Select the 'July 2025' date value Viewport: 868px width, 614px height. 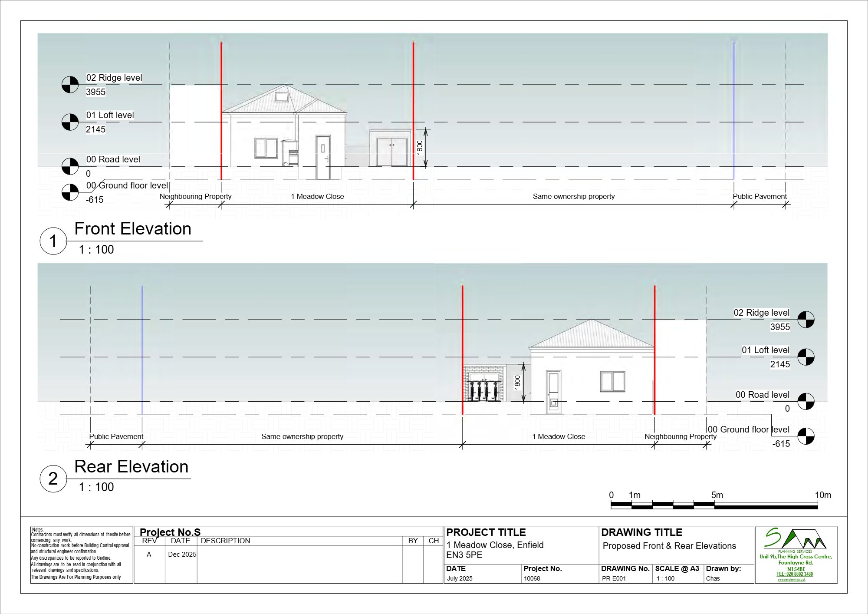(460, 578)
